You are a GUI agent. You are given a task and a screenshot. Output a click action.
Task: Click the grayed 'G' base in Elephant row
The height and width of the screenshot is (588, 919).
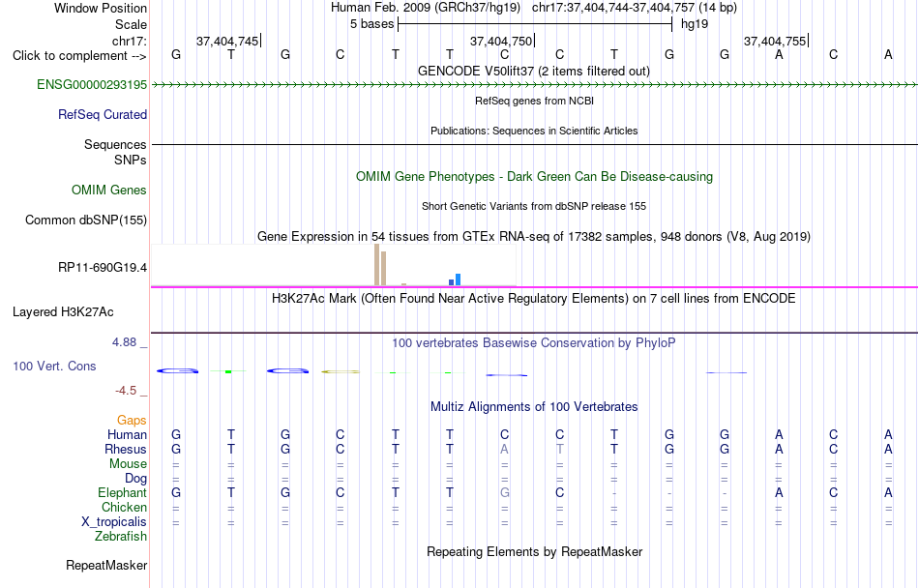pos(505,492)
